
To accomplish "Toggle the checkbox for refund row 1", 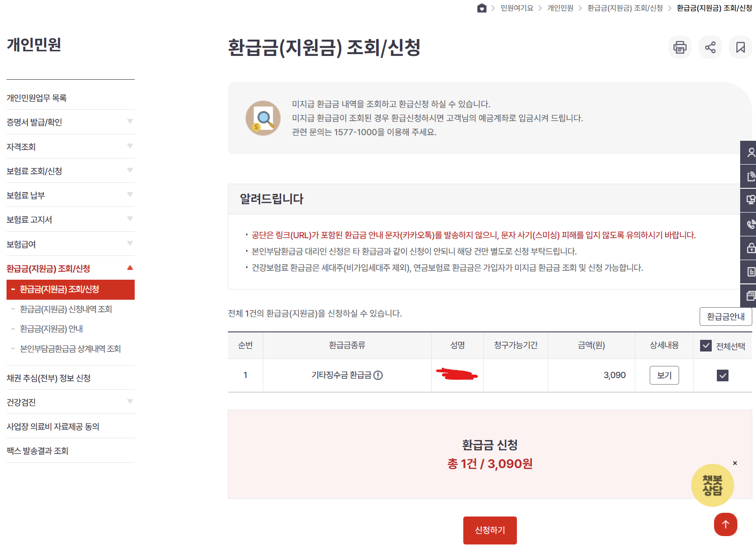I will [x=722, y=375].
